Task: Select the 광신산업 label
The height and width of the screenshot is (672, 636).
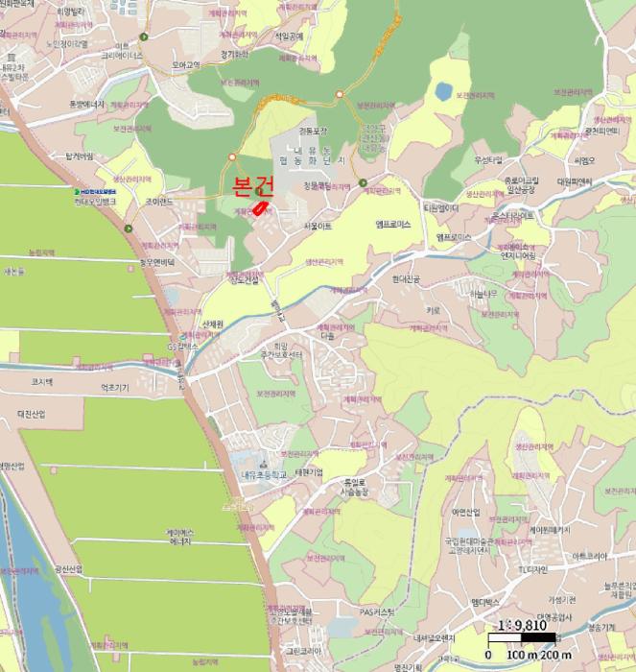Action: pos(68,569)
